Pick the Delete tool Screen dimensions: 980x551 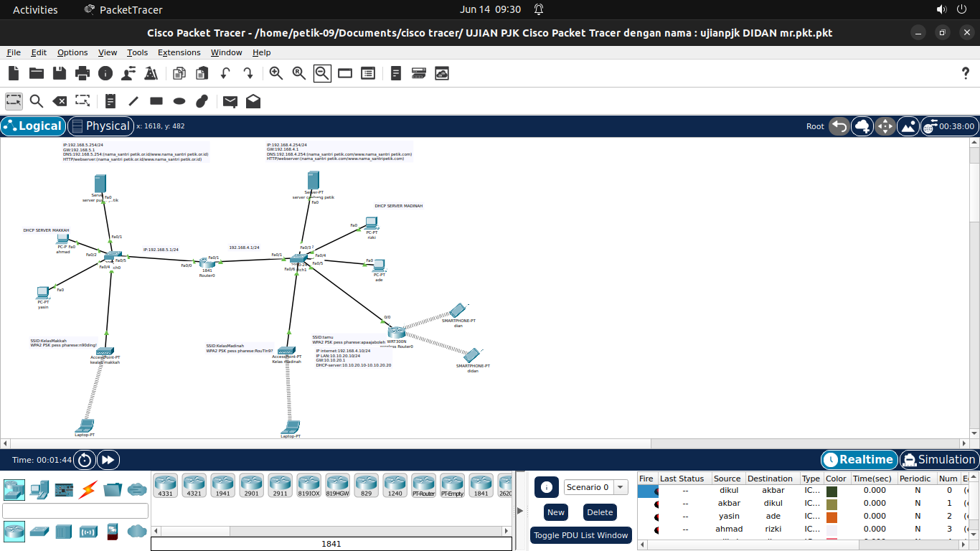click(60, 101)
